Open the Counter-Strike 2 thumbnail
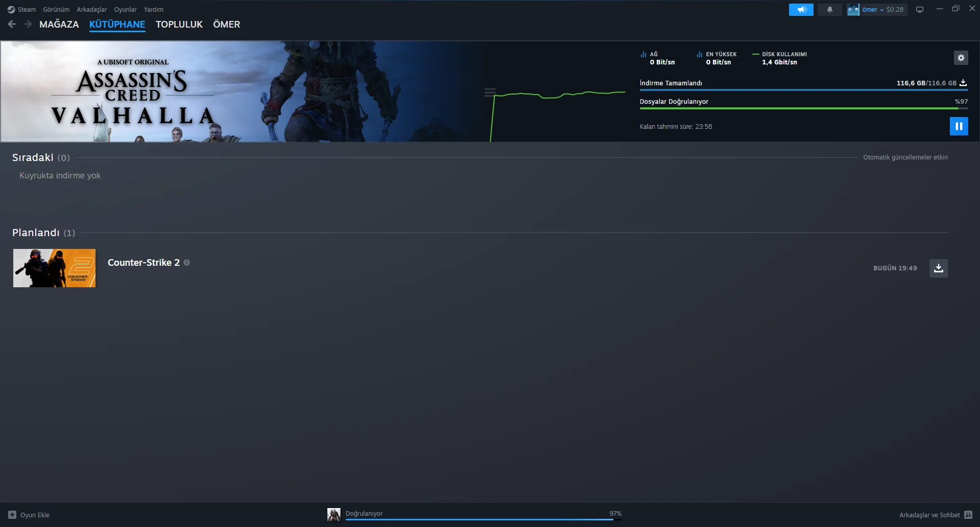Image resolution: width=980 pixels, height=527 pixels. (x=54, y=268)
